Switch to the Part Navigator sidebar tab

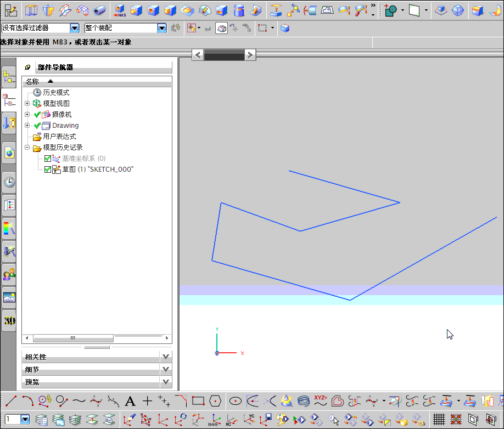click(9, 100)
